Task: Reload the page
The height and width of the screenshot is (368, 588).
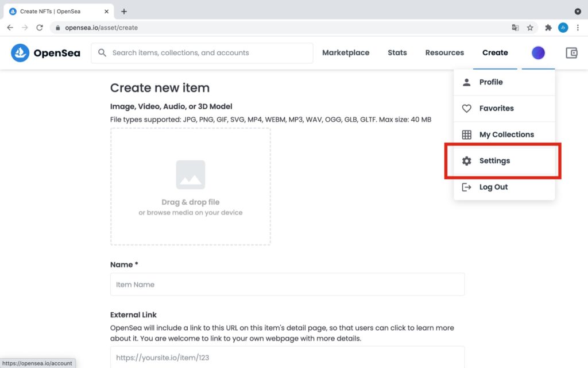Action: click(40, 28)
